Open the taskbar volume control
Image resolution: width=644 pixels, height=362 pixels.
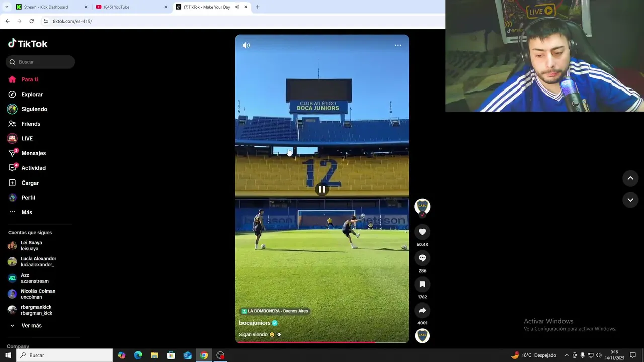[x=599, y=355]
